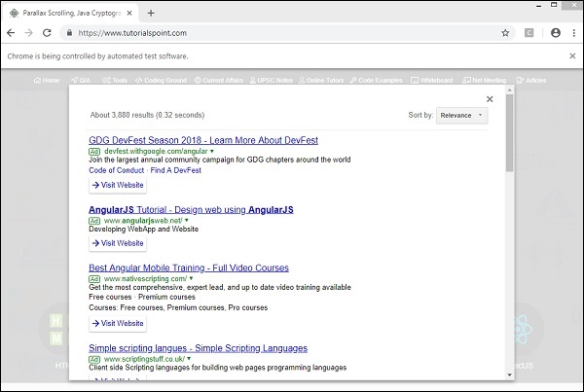View site info via padlock icon
584x392 pixels.
[x=69, y=33]
